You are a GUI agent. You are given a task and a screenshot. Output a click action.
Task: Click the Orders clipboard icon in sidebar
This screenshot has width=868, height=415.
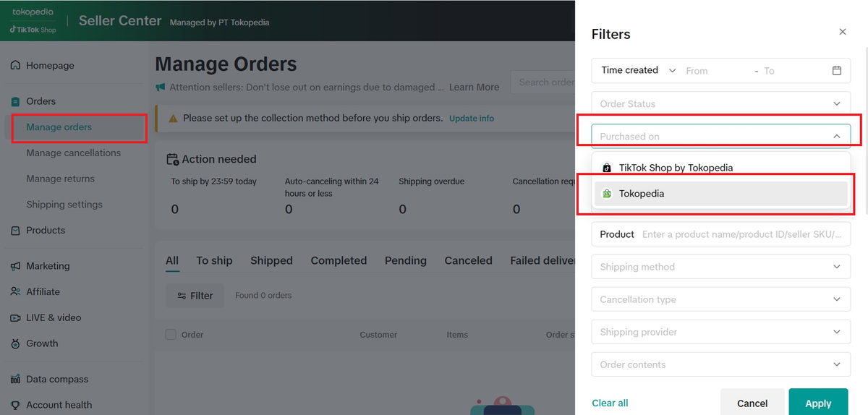pyautogui.click(x=15, y=101)
